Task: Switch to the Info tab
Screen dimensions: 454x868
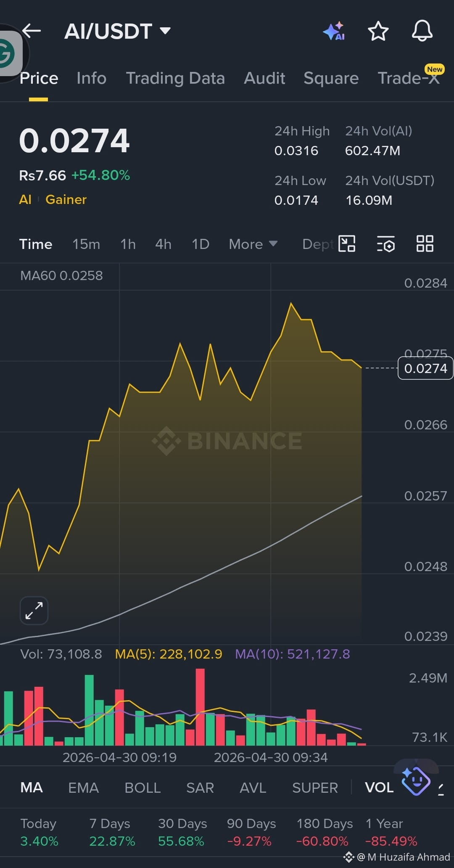Action: [92, 78]
